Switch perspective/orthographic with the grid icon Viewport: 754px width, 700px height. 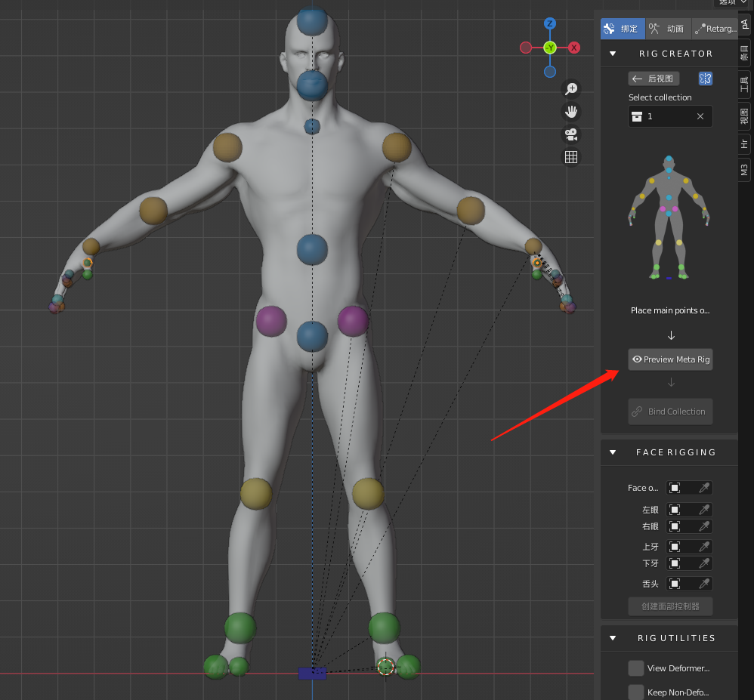[x=571, y=157]
